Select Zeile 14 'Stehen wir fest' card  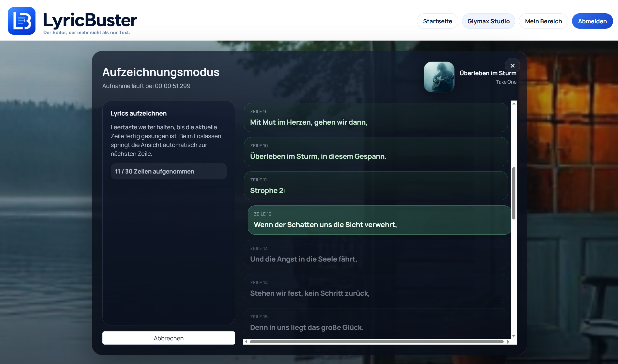point(376,289)
